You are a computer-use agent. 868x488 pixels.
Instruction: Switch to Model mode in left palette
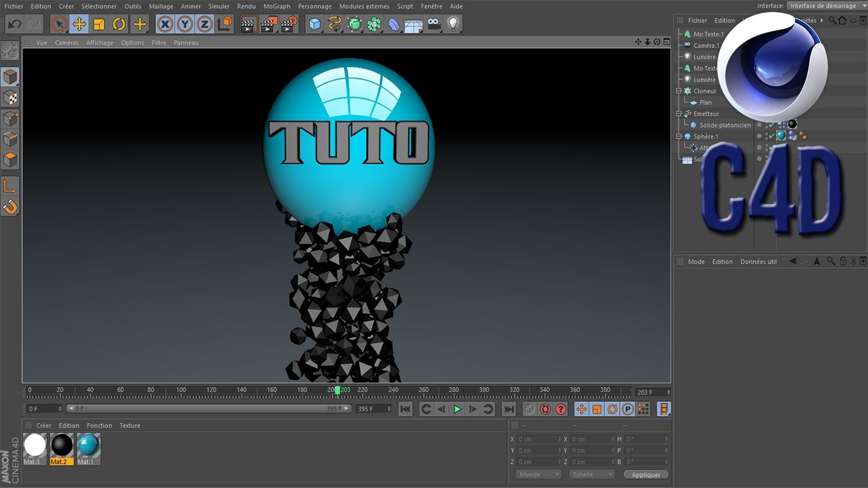pos(10,77)
